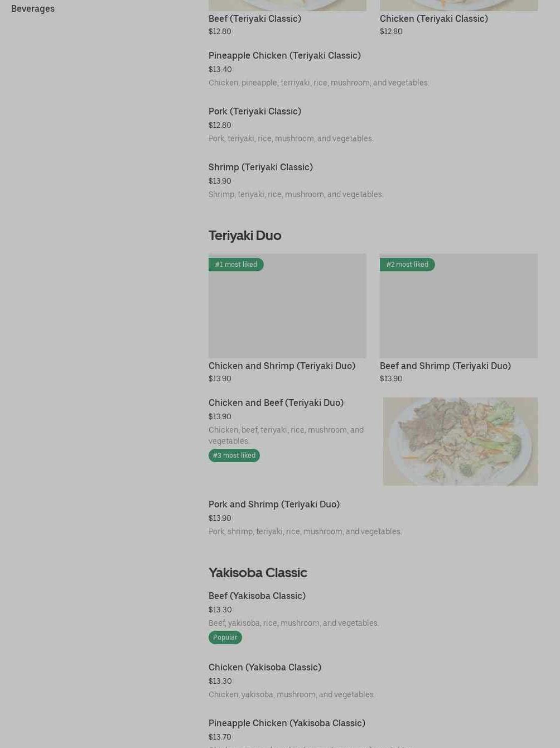Choose Pork and Shrimp (Teriyaki Duo)
The width and height of the screenshot is (560, 748).
click(x=274, y=504)
